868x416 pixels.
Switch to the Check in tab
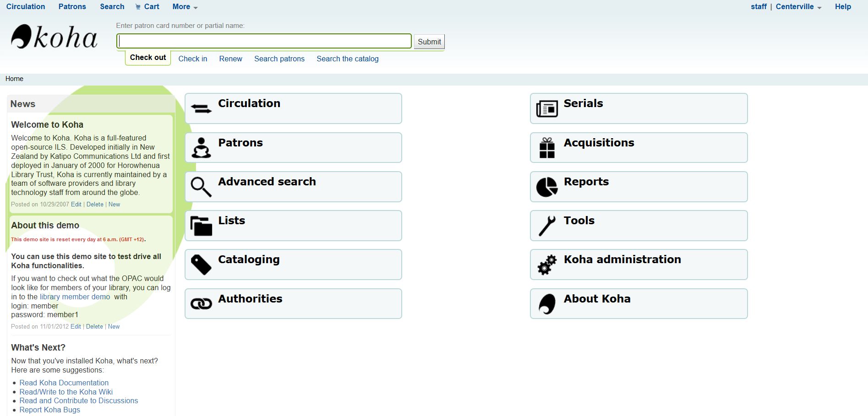pos(192,59)
